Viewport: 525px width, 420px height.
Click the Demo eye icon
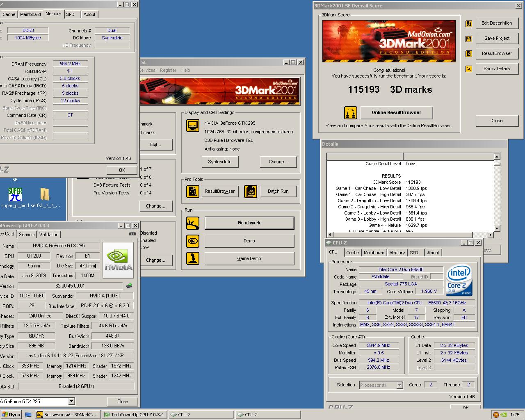pos(193,241)
